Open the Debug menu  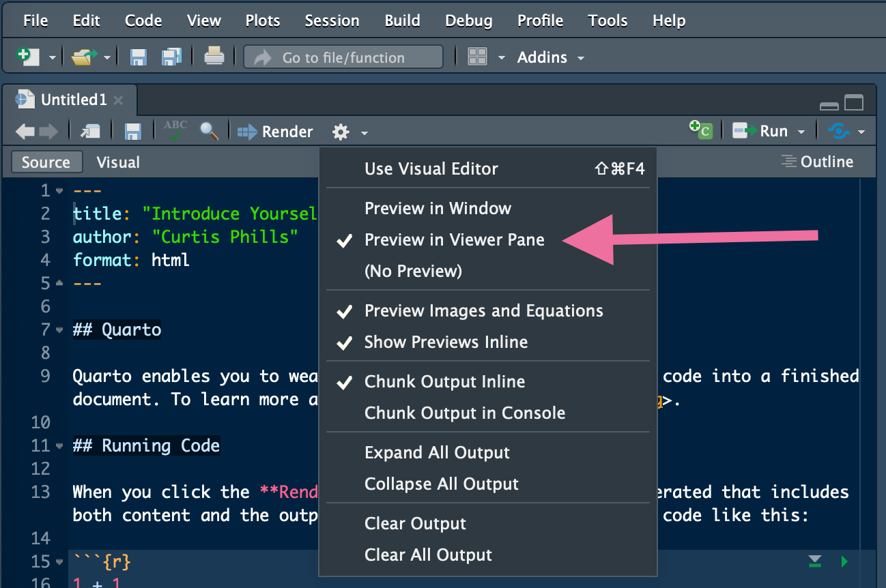469,20
